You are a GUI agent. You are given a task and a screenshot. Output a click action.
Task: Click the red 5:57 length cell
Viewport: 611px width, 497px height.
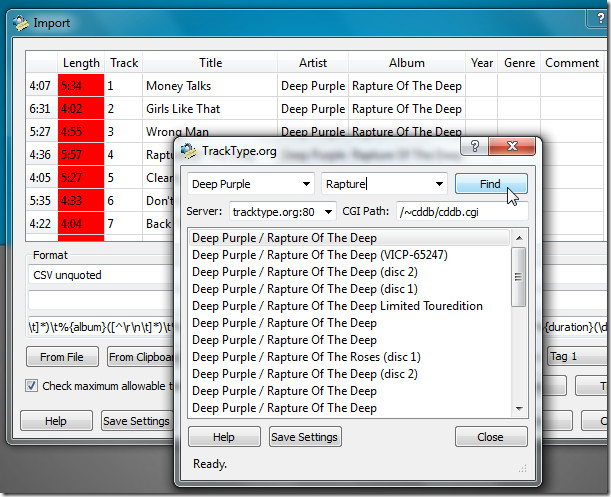click(81, 154)
